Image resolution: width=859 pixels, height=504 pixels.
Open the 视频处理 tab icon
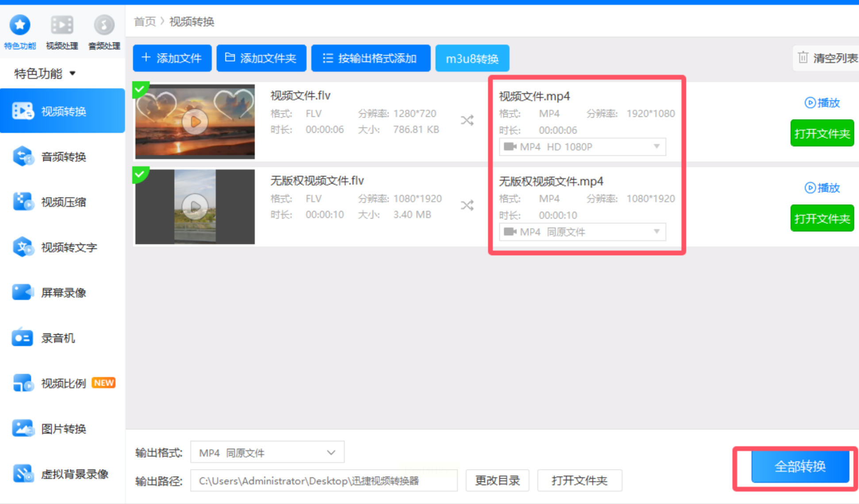click(x=61, y=26)
